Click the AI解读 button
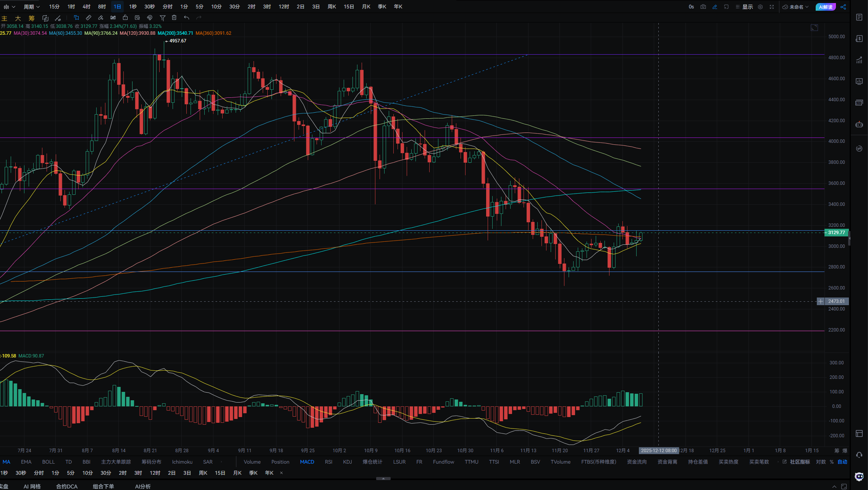This screenshot has width=868, height=490. click(826, 7)
